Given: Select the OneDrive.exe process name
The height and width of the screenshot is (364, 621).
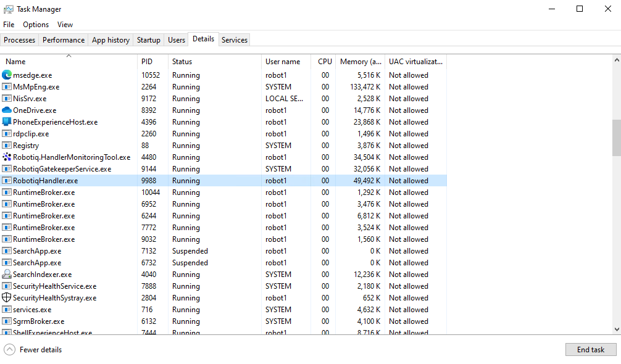Looking at the screenshot, I should click(35, 110).
